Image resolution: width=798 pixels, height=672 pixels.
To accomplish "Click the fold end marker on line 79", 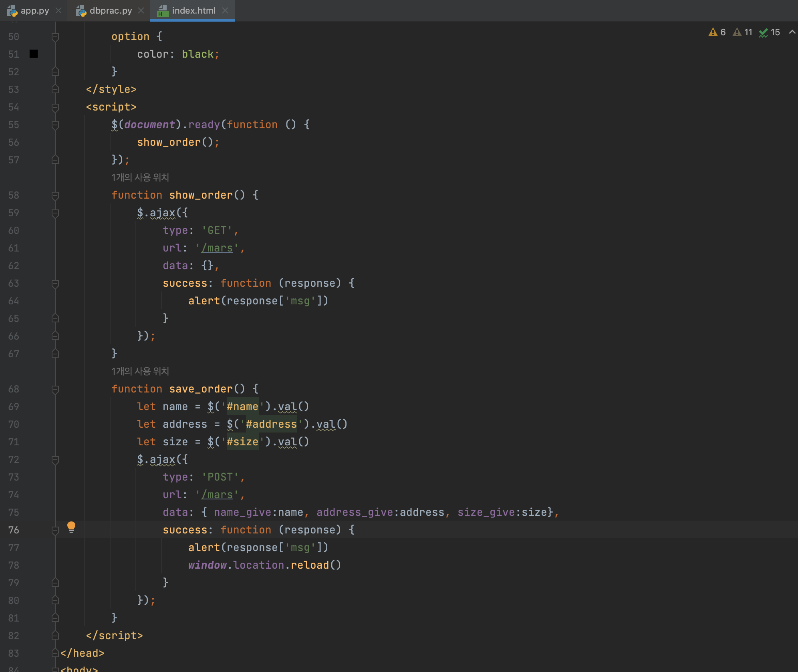I will (55, 583).
